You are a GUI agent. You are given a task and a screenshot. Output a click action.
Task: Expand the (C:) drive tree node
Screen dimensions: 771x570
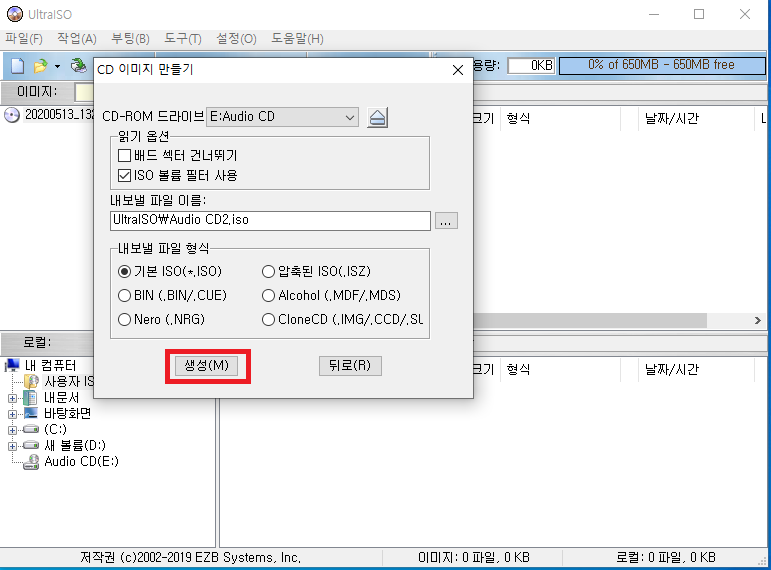12,430
